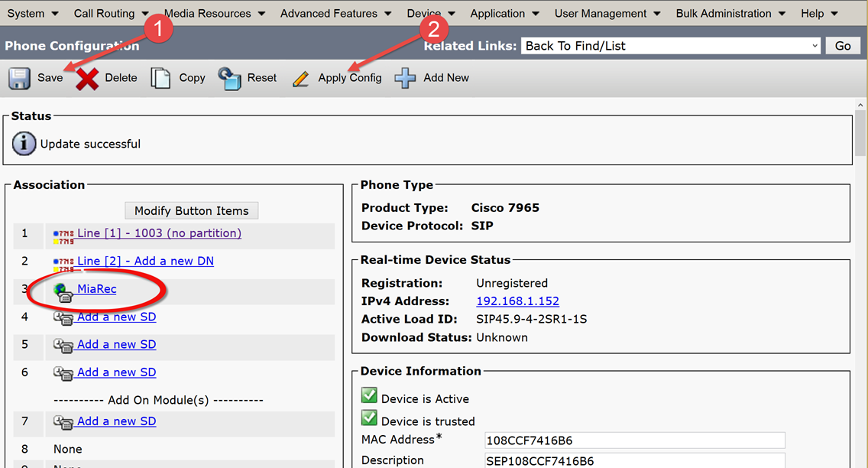This screenshot has height=468, width=868.
Task: Click the Update successful status text
Action: coord(90,144)
